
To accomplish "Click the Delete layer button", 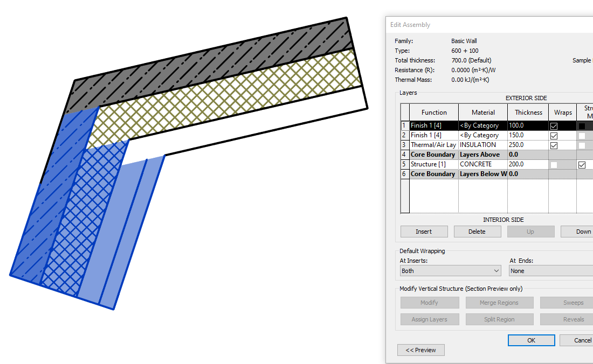I will [477, 232].
